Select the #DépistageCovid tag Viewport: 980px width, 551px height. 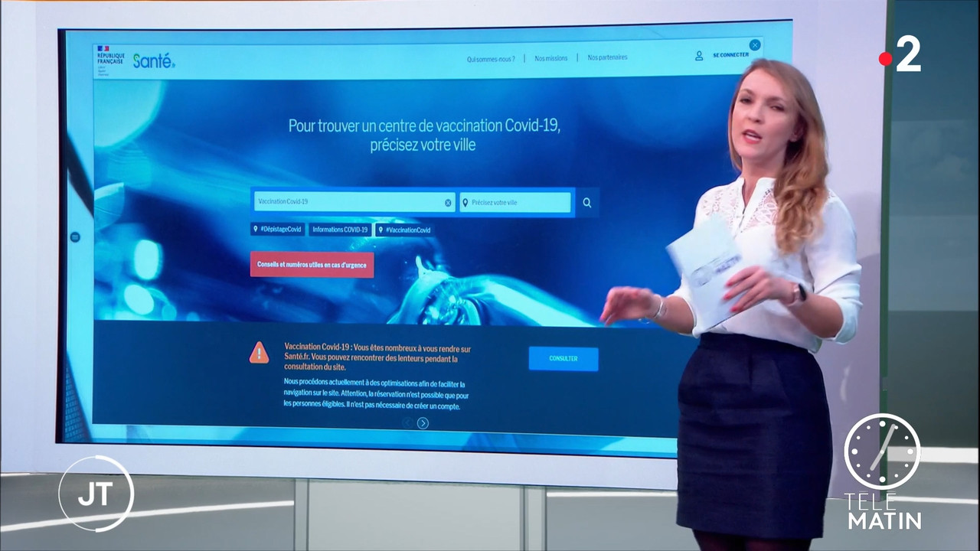pos(277,230)
